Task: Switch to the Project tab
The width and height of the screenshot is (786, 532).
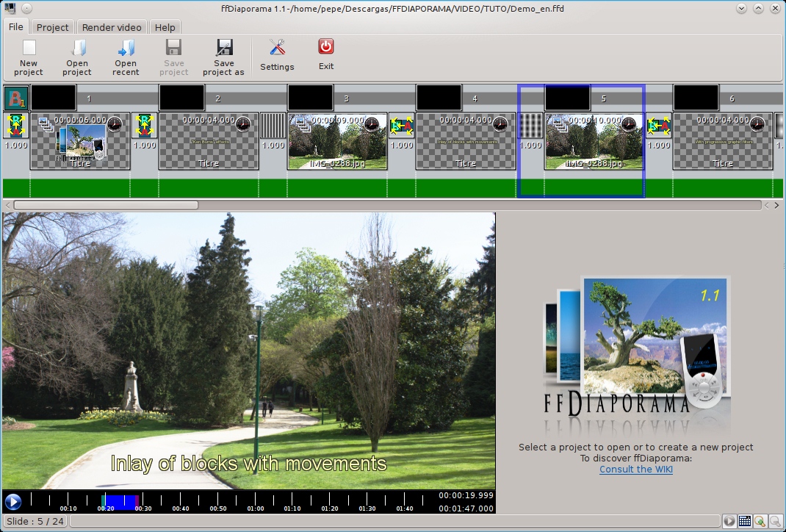Action: point(52,28)
